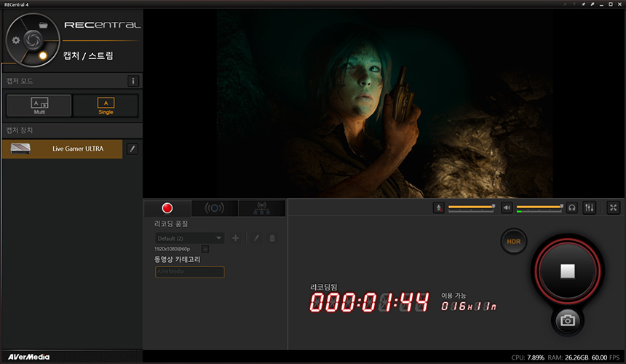Click the RAM 26.26GB status readout
Image resolution: width=626 pixels, height=364 pixels.
568,357
